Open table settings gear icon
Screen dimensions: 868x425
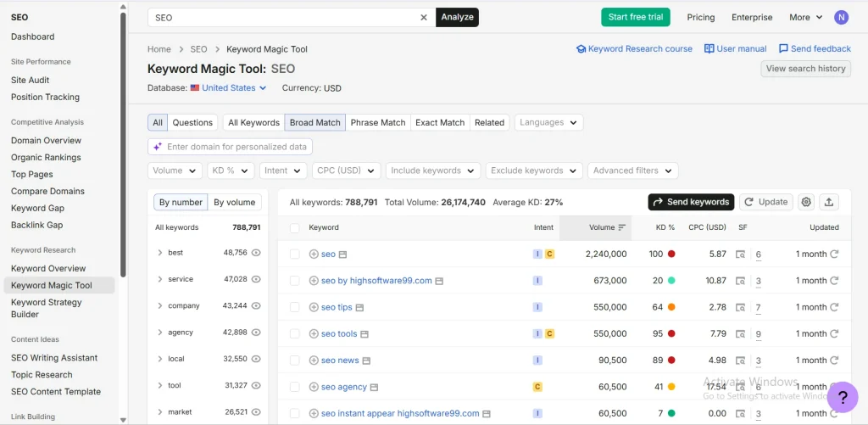click(x=806, y=202)
